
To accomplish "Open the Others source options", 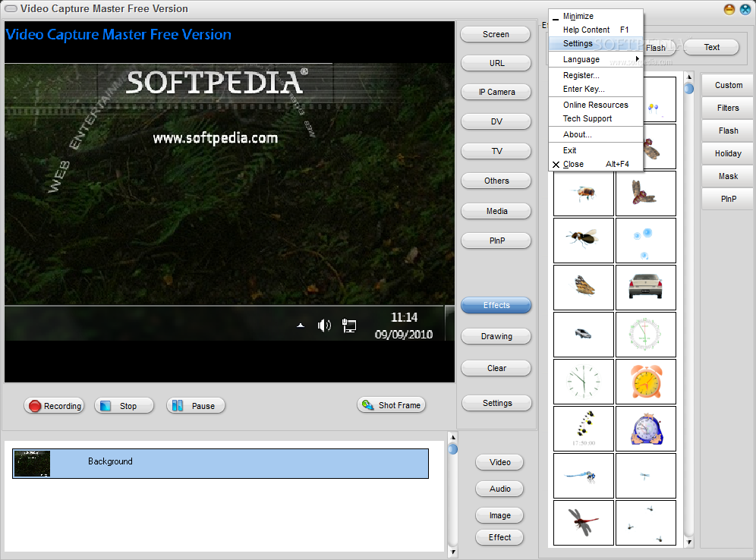I will 496,181.
